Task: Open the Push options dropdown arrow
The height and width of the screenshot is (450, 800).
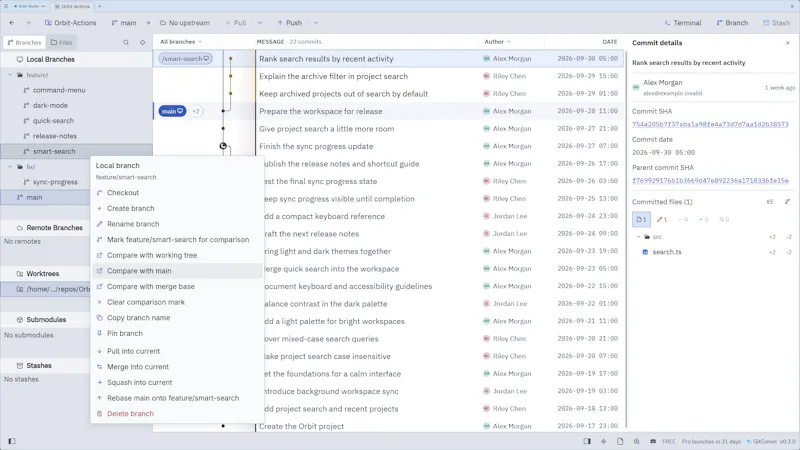Action: click(x=316, y=23)
